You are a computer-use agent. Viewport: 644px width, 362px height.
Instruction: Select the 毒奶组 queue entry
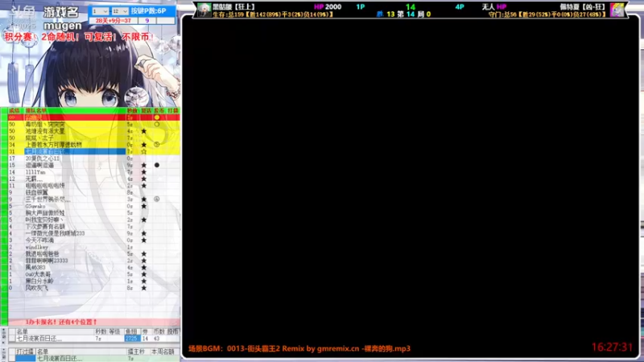pos(45,125)
